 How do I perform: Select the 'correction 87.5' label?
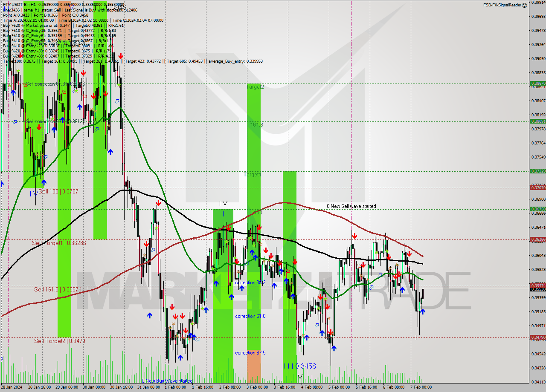[250, 353]
